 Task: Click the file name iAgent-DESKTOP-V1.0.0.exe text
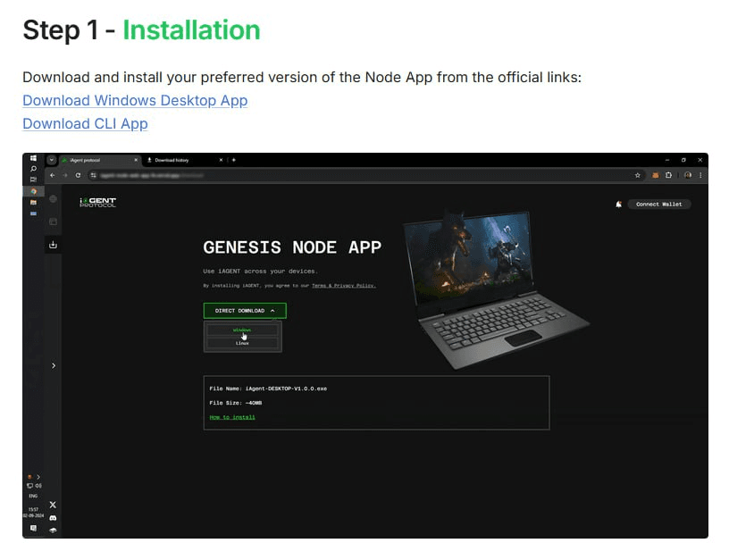pyautogui.click(x=287, y=389)
